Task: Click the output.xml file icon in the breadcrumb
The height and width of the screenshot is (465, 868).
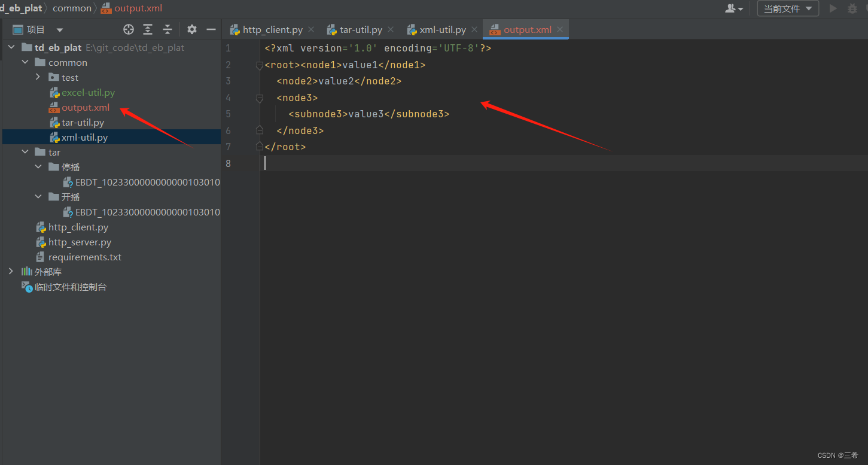Action: pyautogui.click(x=106, y=8)
